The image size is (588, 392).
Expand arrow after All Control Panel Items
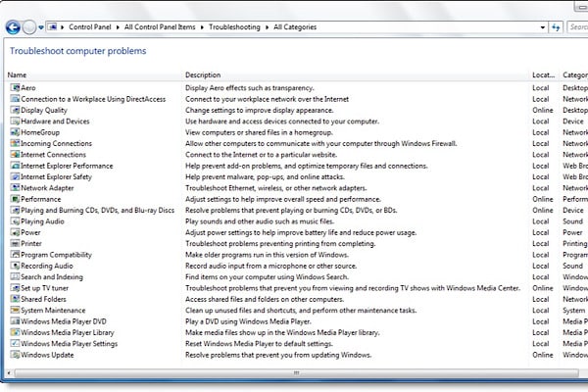[x=202, y=27]
